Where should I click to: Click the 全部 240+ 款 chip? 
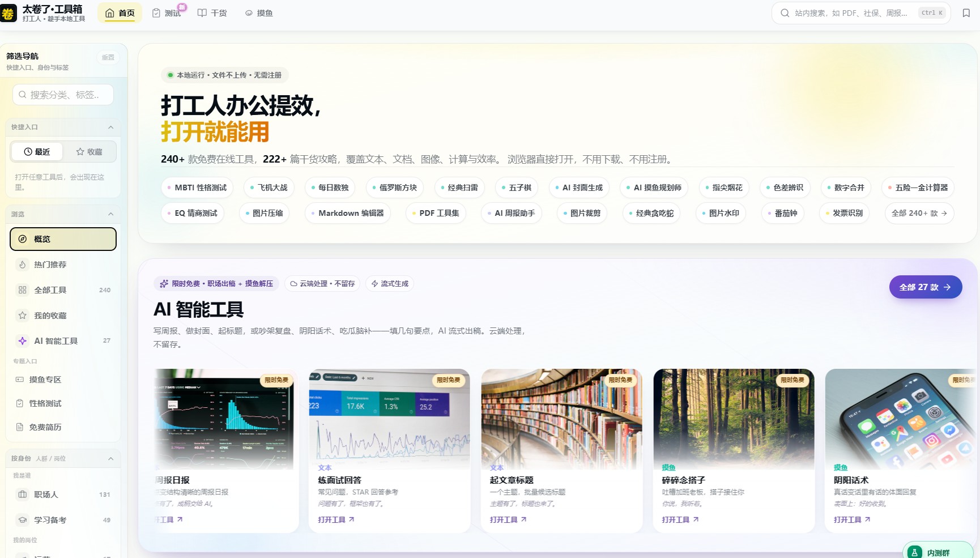click(919, 213)
